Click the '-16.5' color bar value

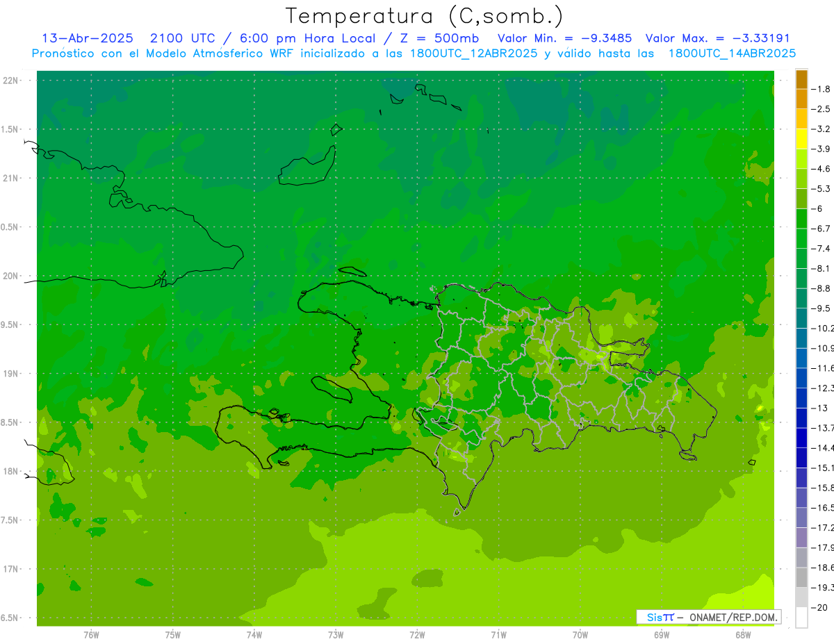point(823,508)
